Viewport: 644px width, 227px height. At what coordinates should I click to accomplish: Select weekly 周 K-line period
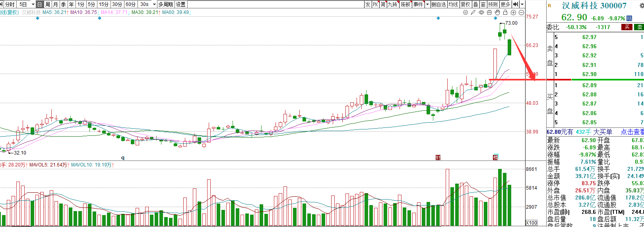pos(48,4)
